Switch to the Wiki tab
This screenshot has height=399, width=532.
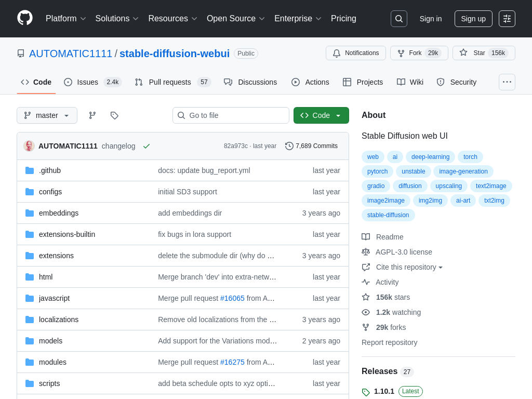[x=410, y=82]
